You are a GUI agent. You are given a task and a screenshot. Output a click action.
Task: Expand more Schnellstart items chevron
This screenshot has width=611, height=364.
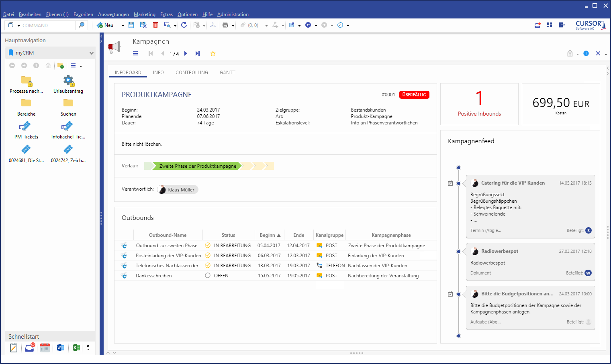click(88, 348)
